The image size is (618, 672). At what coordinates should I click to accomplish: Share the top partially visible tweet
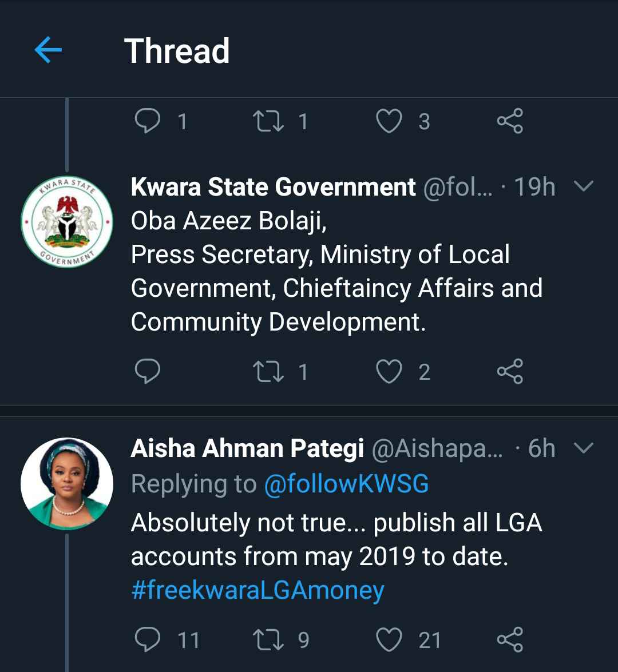coord(510,121)
